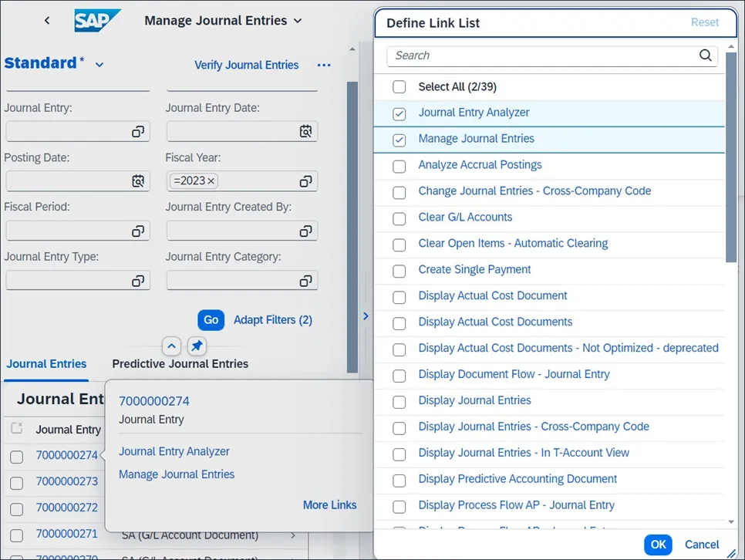Click the SAP logo
This screenshot has height=560, width=745.
coord(97,21)
